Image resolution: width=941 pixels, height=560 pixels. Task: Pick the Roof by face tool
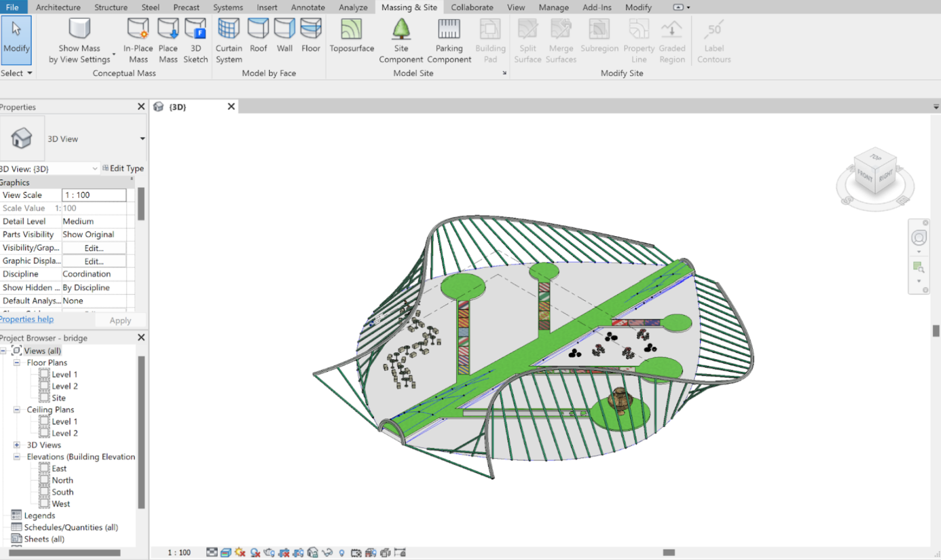coord(258,36)
